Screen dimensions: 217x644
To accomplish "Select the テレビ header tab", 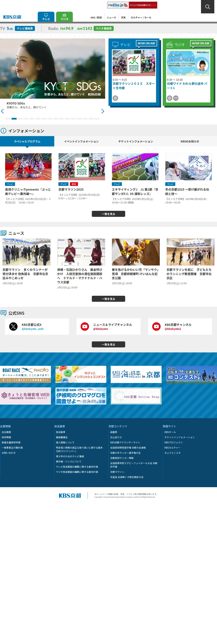I will (x=46, y=17).
